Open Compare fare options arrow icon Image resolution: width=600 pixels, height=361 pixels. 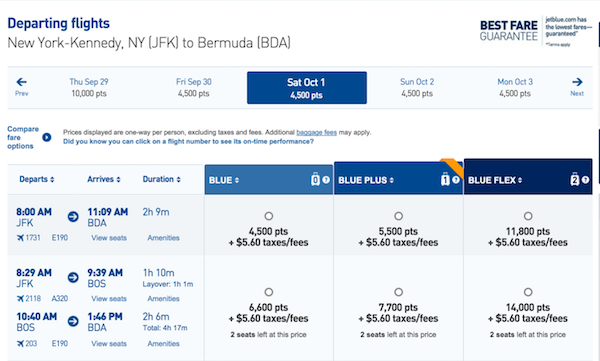47,137
